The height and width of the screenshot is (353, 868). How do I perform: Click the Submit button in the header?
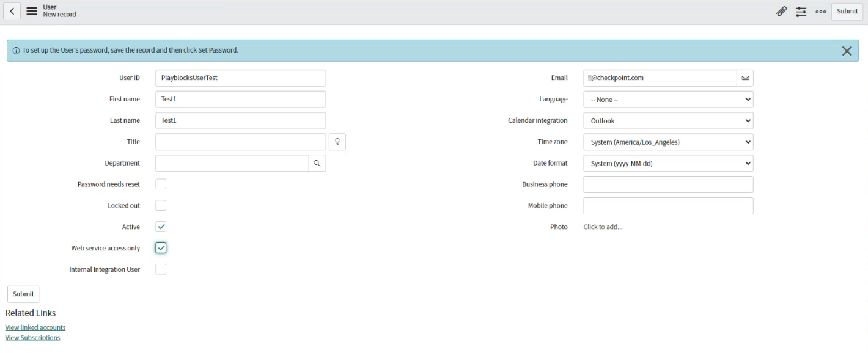pos(847,11)
